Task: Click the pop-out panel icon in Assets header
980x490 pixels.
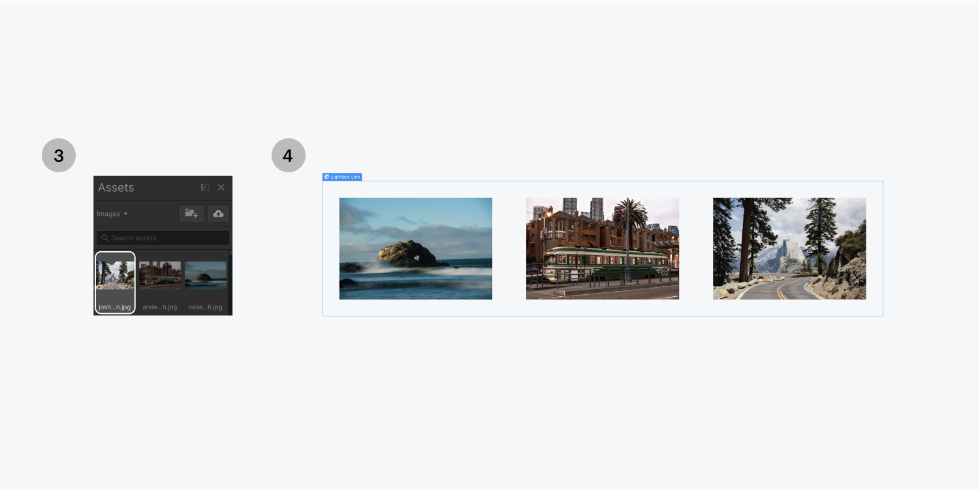Action: pos(204,188)
